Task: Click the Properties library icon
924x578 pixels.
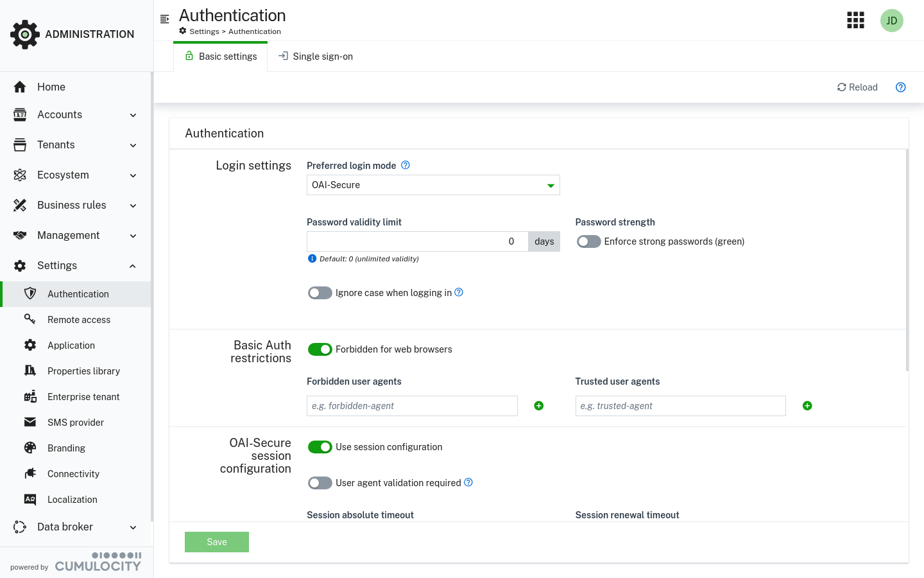Action: [x=30, y=371]
